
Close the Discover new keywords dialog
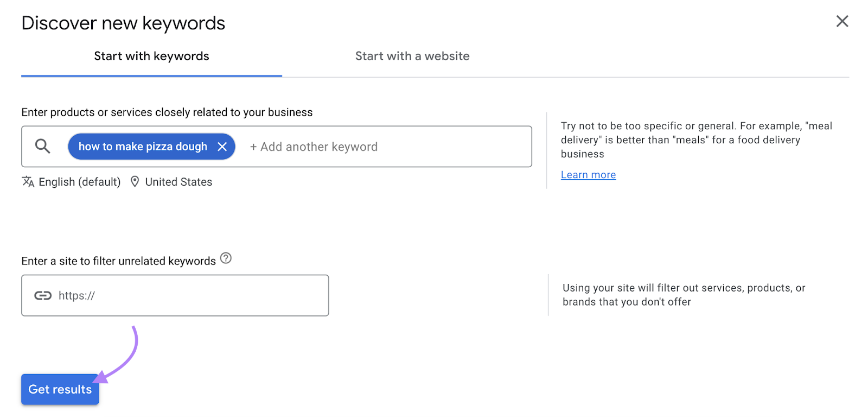click(x=842, y=21)
